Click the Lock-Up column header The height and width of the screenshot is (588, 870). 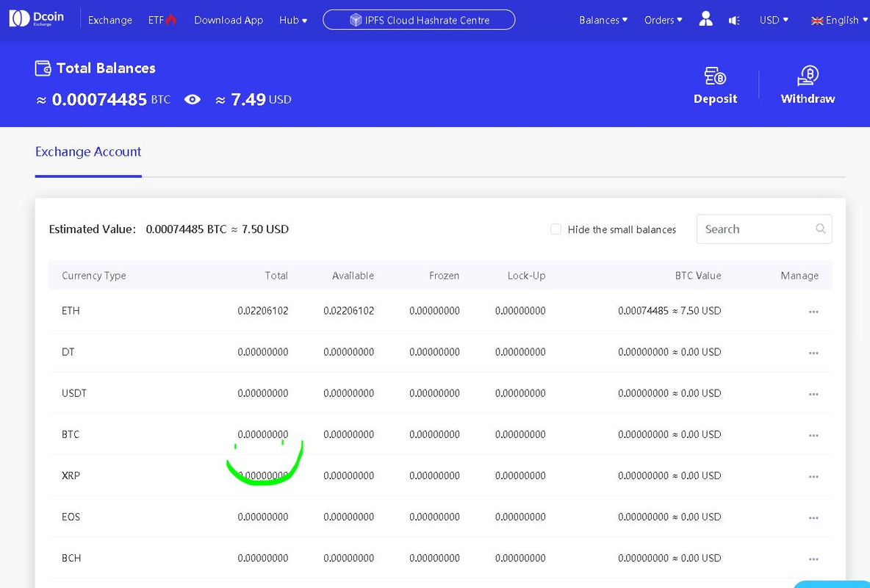[x=527, y=276]
